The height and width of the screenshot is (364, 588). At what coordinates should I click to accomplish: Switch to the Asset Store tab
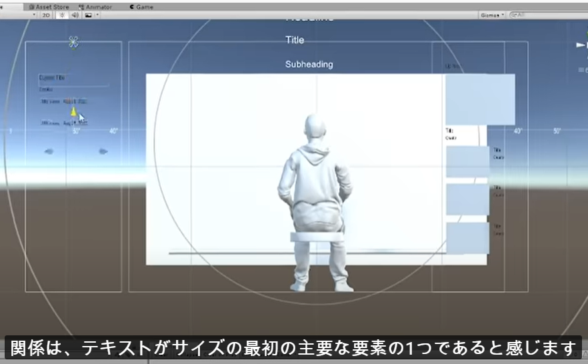coord(49,7)
